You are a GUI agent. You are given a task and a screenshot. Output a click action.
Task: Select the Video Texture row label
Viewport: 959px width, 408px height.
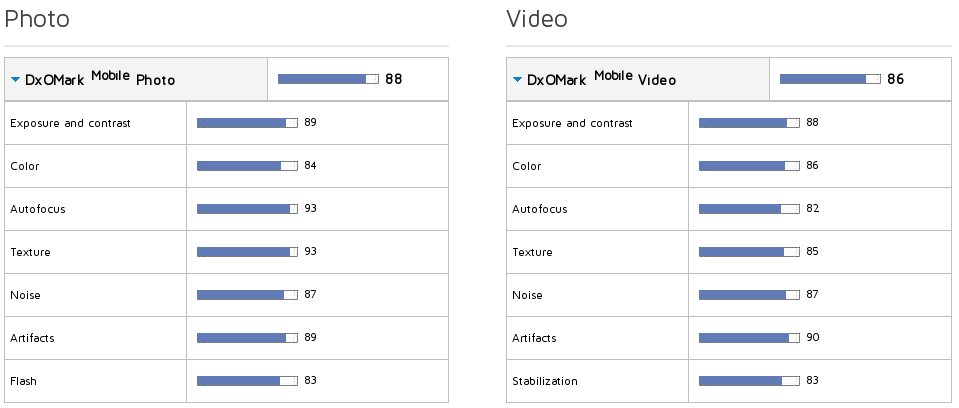tap(532, 252)
